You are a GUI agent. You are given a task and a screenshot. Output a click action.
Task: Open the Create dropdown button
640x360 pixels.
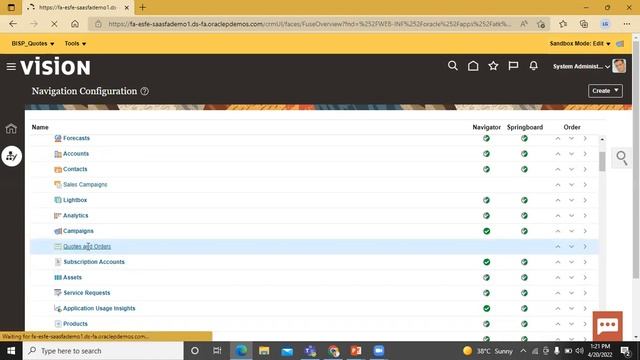[x=605, y=91]
